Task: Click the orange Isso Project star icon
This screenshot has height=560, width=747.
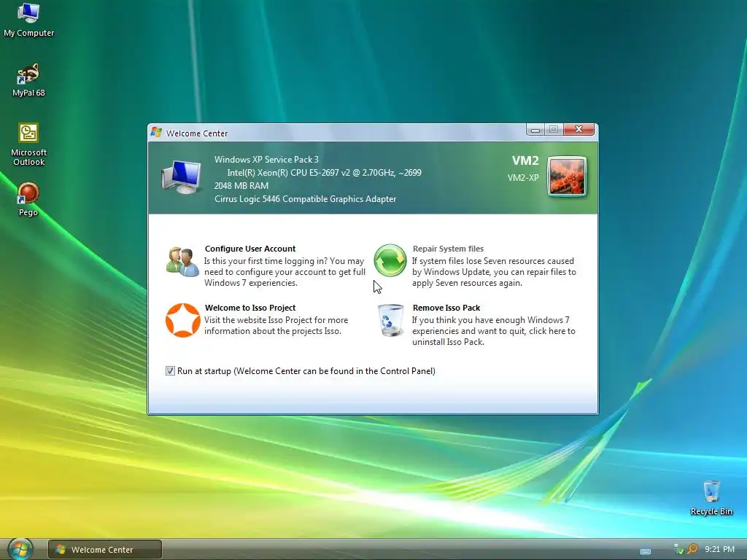Action: click(182, 320)
